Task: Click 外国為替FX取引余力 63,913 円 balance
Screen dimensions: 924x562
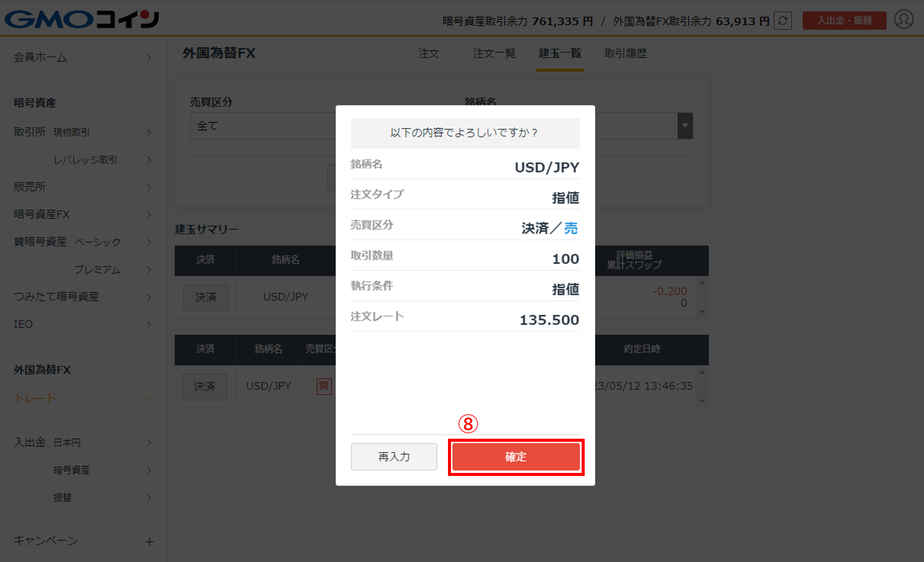Action: (x=691, y=21)
